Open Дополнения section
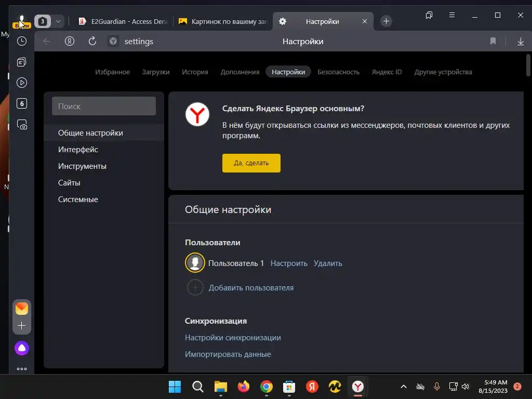The height and width of the screenshot is (399, 532). point(240,72)
